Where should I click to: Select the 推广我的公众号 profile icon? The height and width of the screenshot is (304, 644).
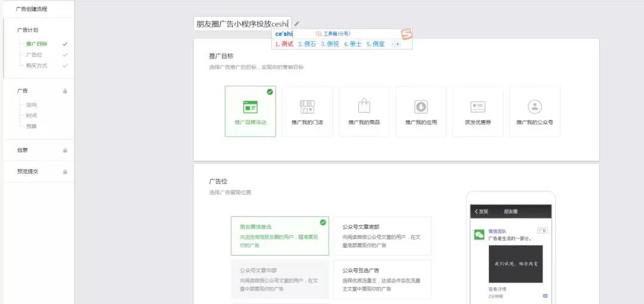coord(535,108)
